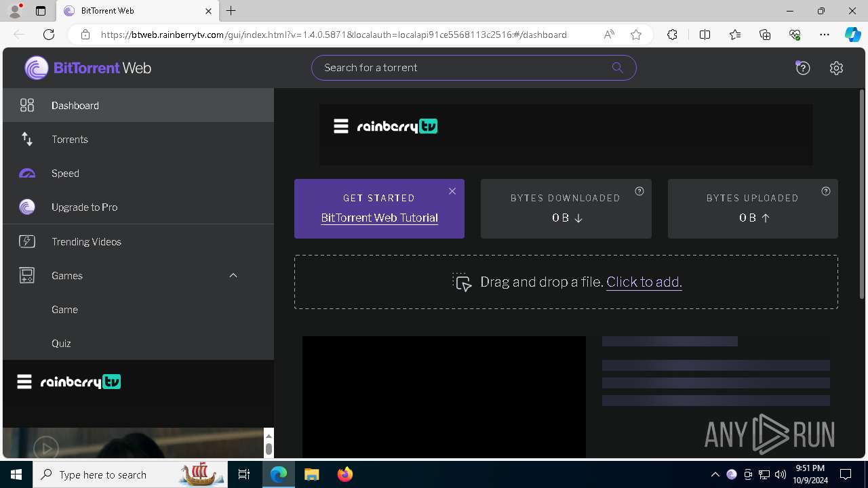
Task: Click the Games console icon
Action: [x=27, y=275]
